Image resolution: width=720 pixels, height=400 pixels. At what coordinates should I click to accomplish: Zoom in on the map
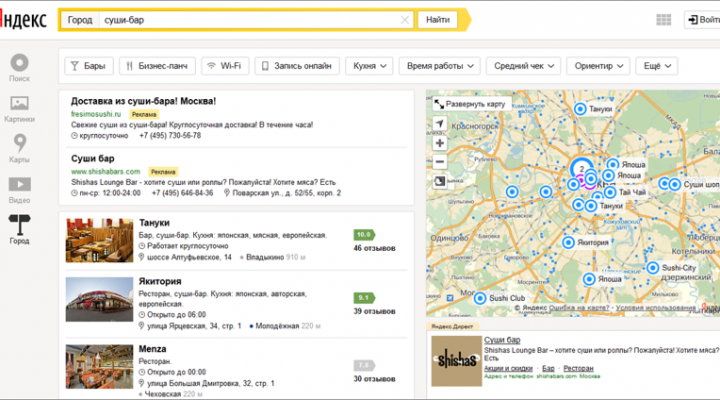[439, 143]
